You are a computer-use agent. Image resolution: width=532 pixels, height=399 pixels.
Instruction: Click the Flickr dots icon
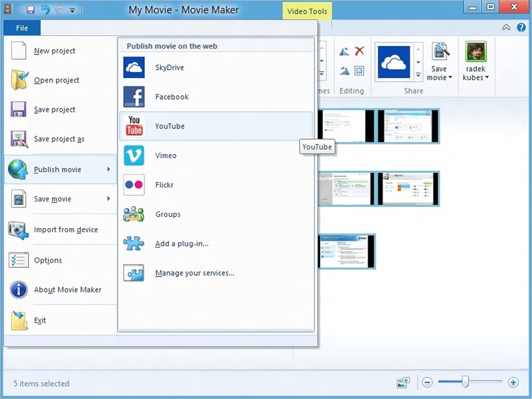pyautogui.click(x=134, y=185)
